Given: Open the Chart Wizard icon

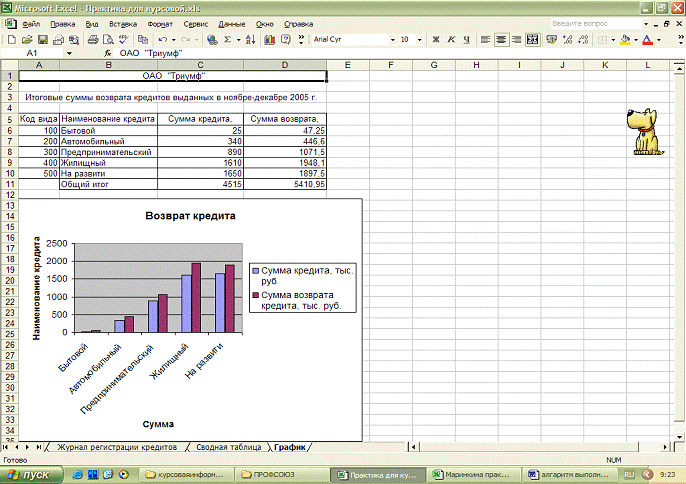Looking at the screenshot, I should point(270,40).
